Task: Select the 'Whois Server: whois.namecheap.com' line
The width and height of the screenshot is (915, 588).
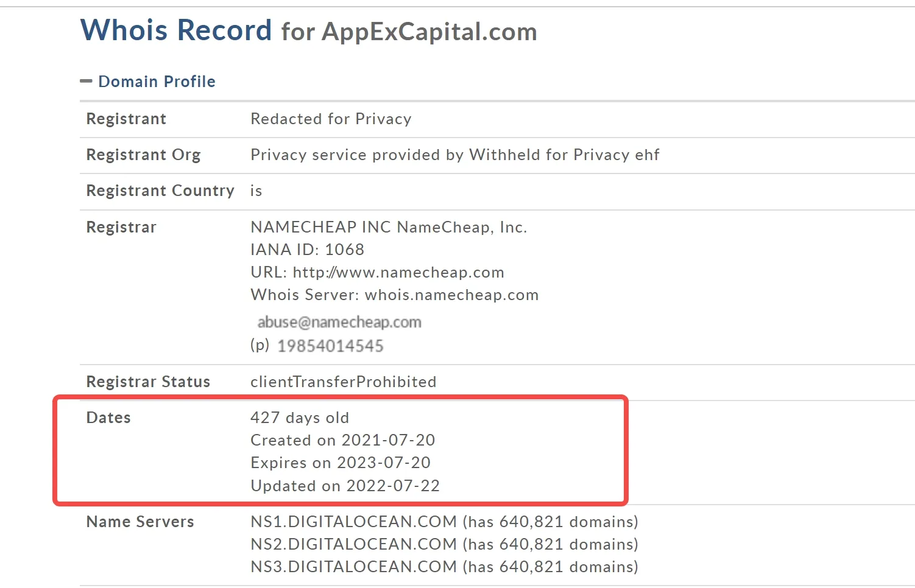Action: pyautogui.click(x=395, y=295)
